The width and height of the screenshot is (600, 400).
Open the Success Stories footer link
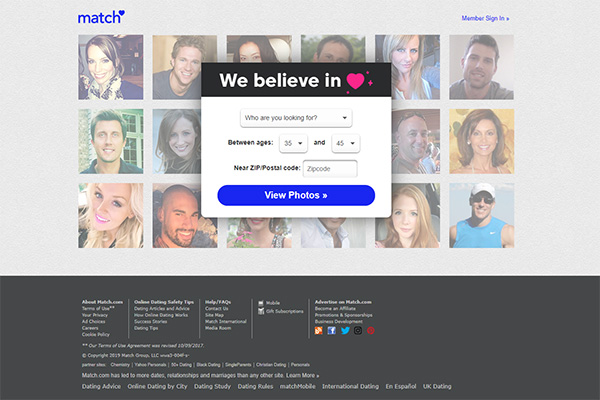click(x=150, y=322)
